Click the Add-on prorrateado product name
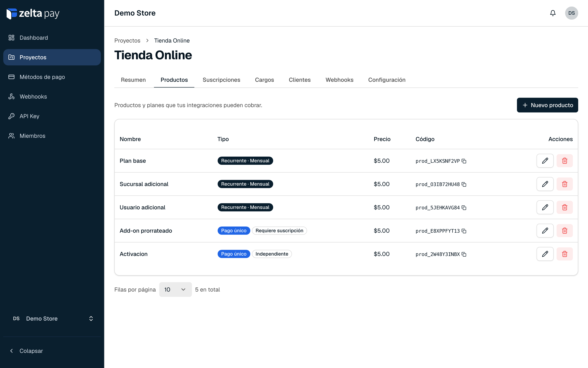Screen dimensions: 588x368 146,231
